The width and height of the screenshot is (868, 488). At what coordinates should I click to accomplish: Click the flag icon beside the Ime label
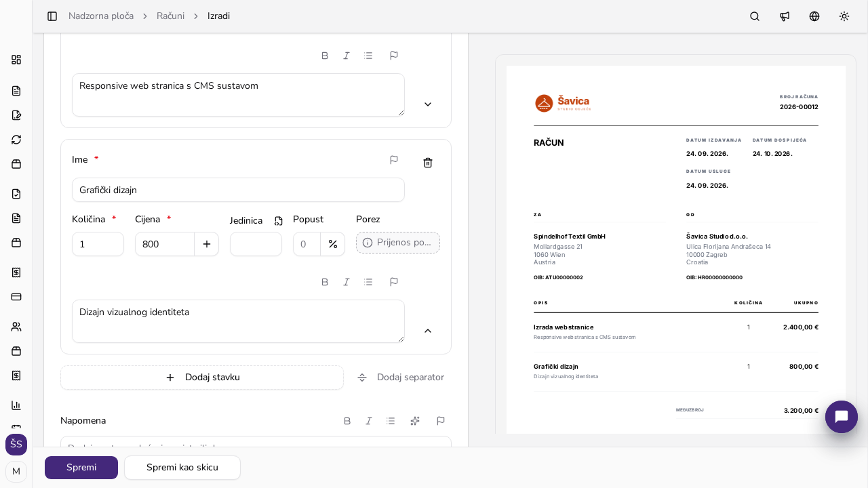(x=394, y=160)
